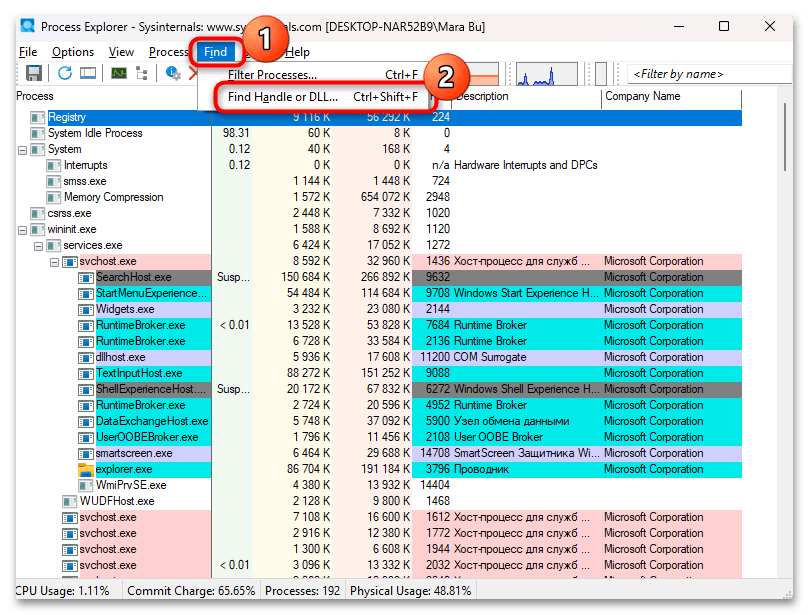Select the svchost.exe row with PID 1612
Viewport: 809px width, 615px height.
379,517
